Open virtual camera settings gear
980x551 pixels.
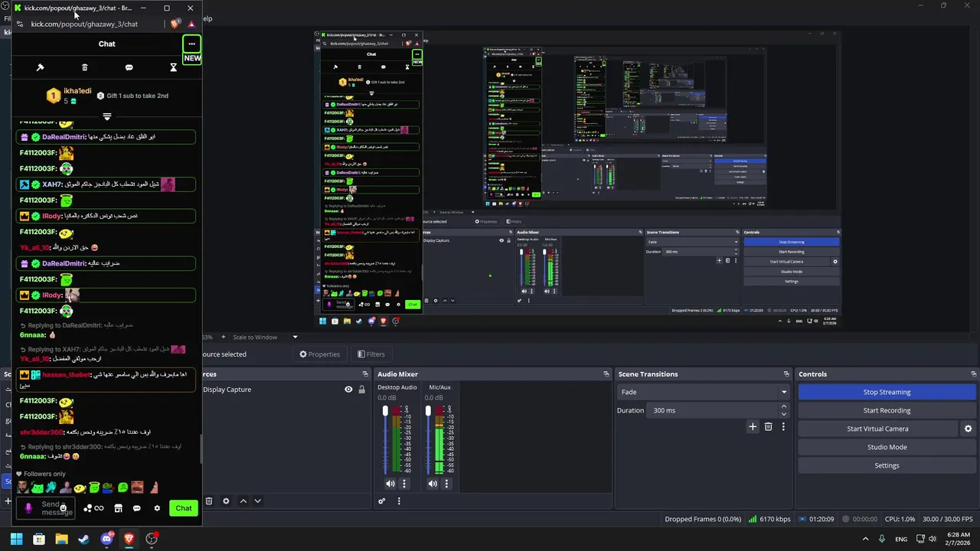click(x=968, y=429)
